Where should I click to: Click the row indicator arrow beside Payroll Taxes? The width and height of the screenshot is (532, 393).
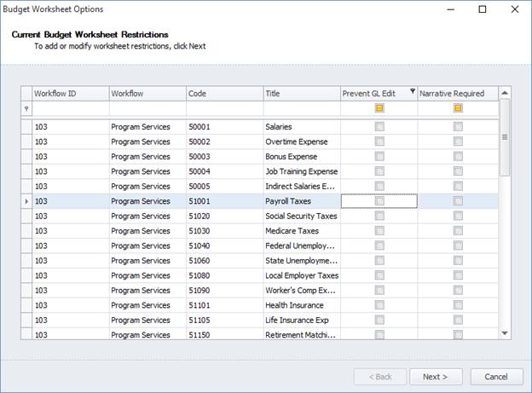tap(26, 201)
